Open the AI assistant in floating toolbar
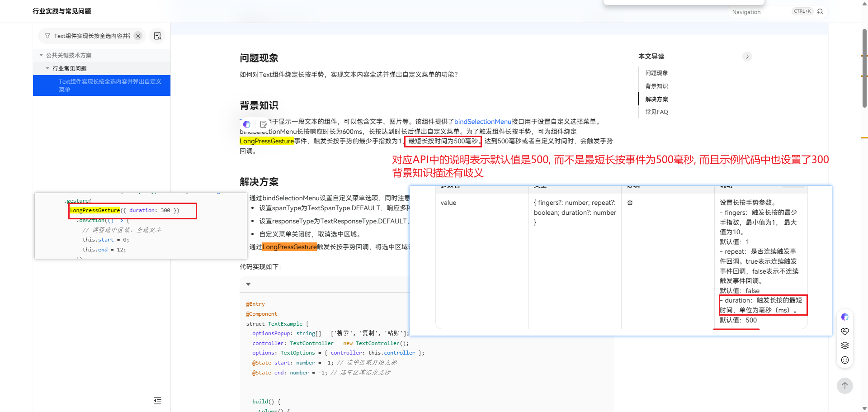Viewport: 868px width, 412px height. tap(845, 317)
